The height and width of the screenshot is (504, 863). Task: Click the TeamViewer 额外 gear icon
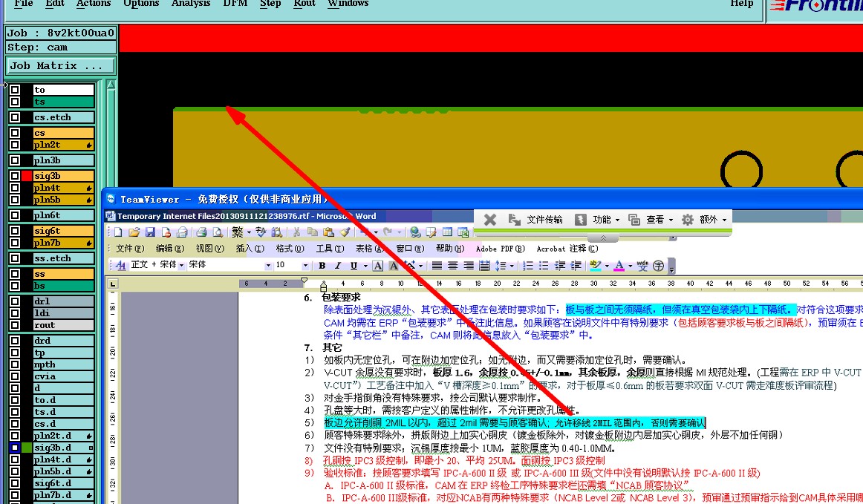pyautogui.click(x=688, y=220)
